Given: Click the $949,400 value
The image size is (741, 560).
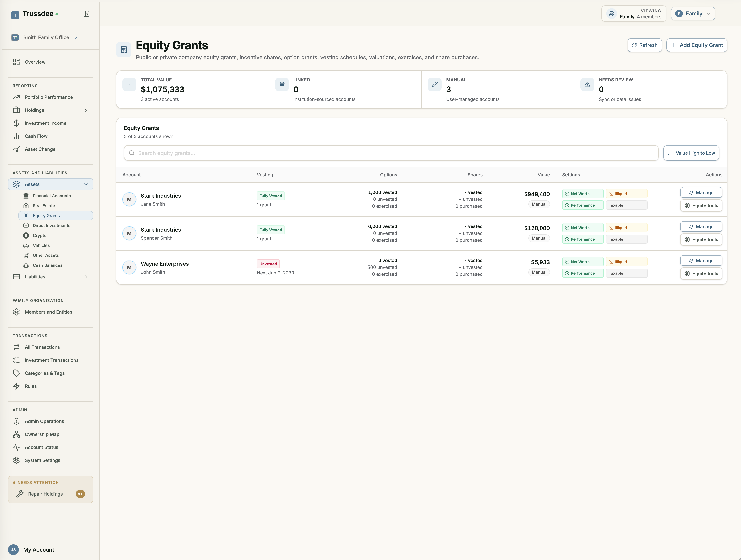Looking at the screenshot, I should tap(537, 194).
